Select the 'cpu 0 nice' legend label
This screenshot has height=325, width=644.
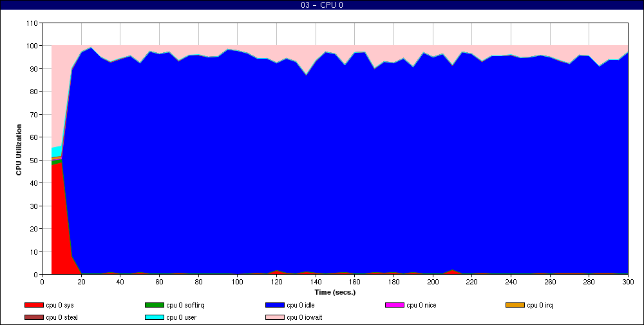[x=421, y=305]
